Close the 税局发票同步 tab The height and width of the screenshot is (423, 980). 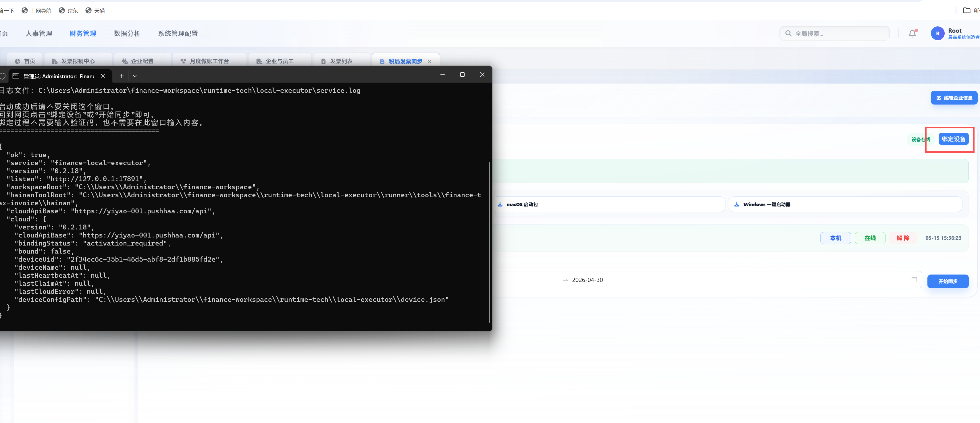point(430,61)
